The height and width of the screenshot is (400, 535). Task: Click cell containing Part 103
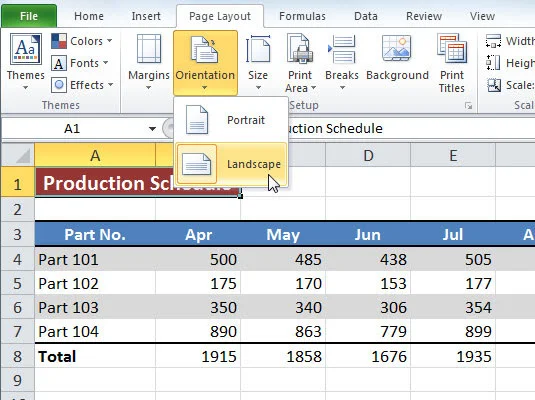pyautogui.click(x=95, y=307)
